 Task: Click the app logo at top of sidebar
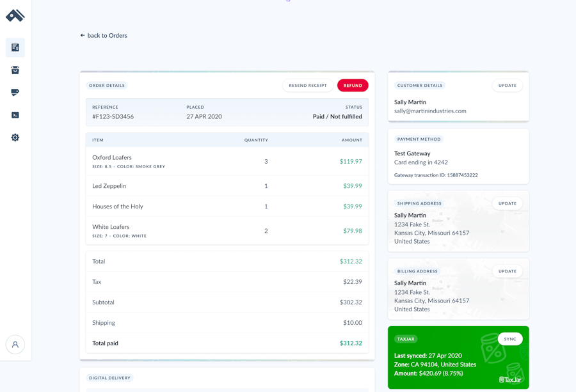(x=15, y=15)
